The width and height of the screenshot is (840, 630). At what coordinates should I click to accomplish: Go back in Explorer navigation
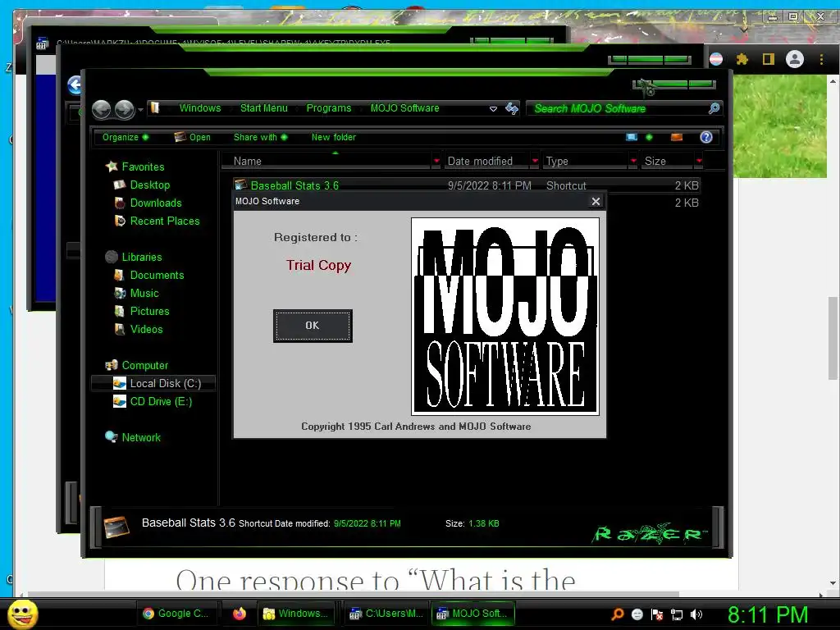tap(101, 109)
